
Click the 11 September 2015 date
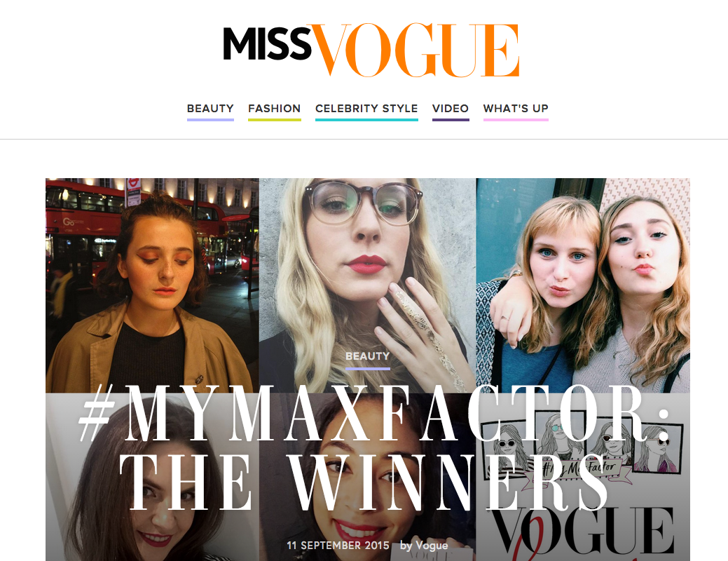[338, 546]
